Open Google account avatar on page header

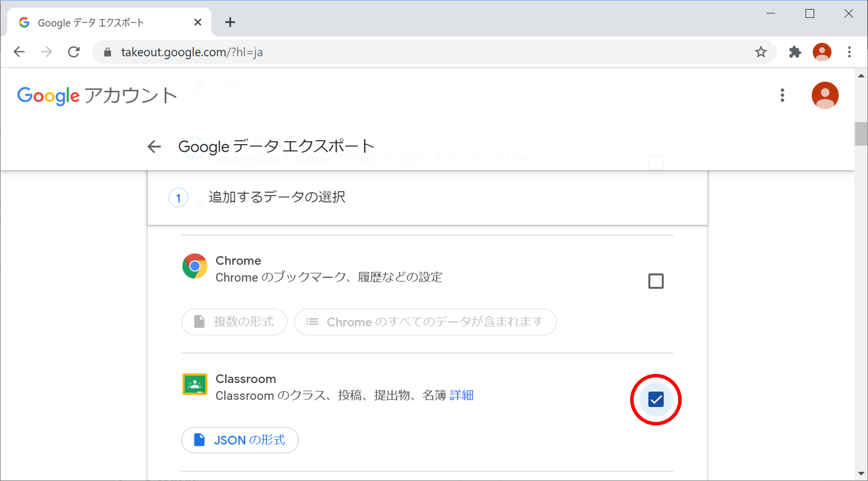coord(825,96)
